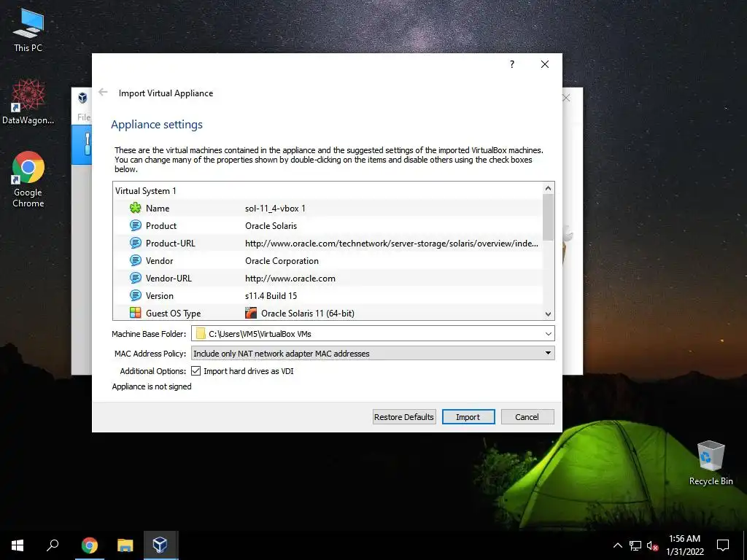
Task: Toggle Import hard drives as VDI checkbox
Action: [196, 371]
